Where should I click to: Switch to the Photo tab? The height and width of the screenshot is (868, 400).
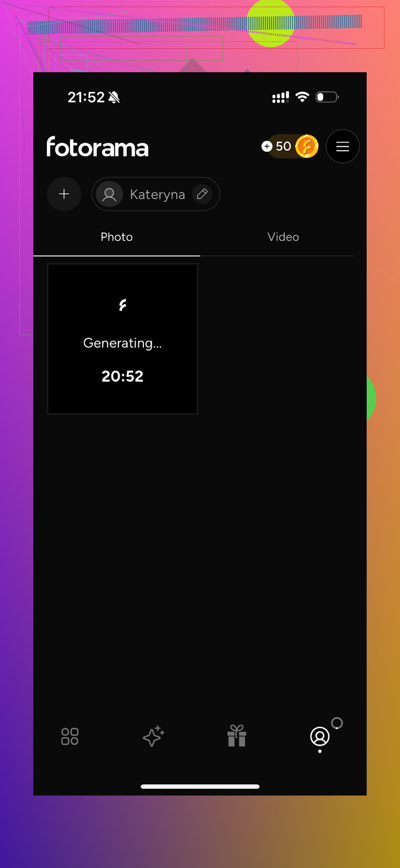coord(116,237)
